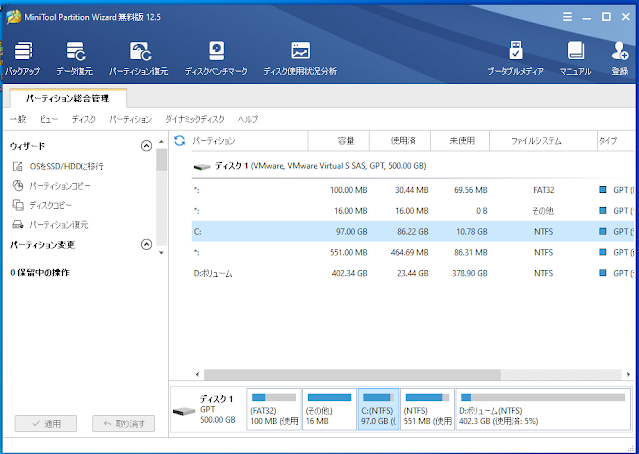Click the horizontal scrollbar left arrow

[198, 374]
